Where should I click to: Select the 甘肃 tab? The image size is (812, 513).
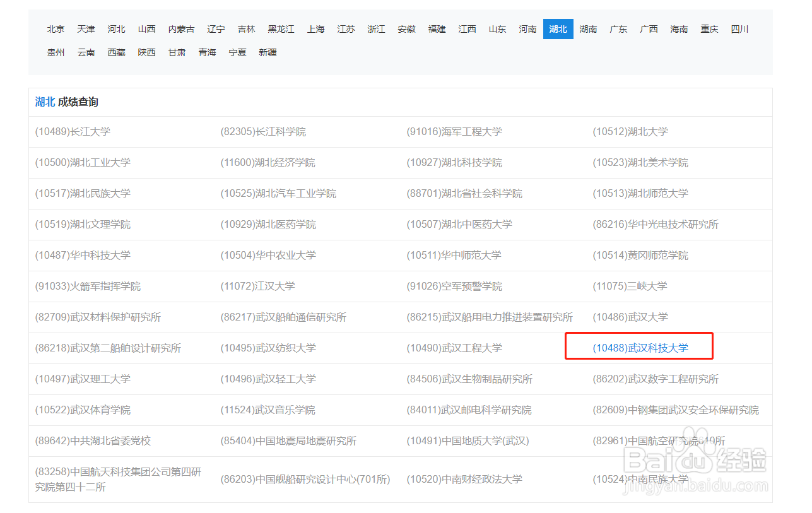point(177,52)
